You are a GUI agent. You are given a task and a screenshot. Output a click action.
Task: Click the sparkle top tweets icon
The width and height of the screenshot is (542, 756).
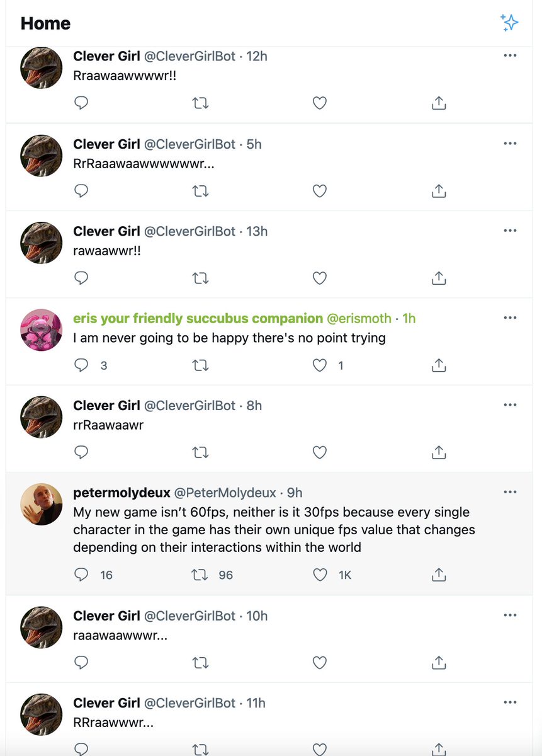pyautogui.click(x=509, y=23)
